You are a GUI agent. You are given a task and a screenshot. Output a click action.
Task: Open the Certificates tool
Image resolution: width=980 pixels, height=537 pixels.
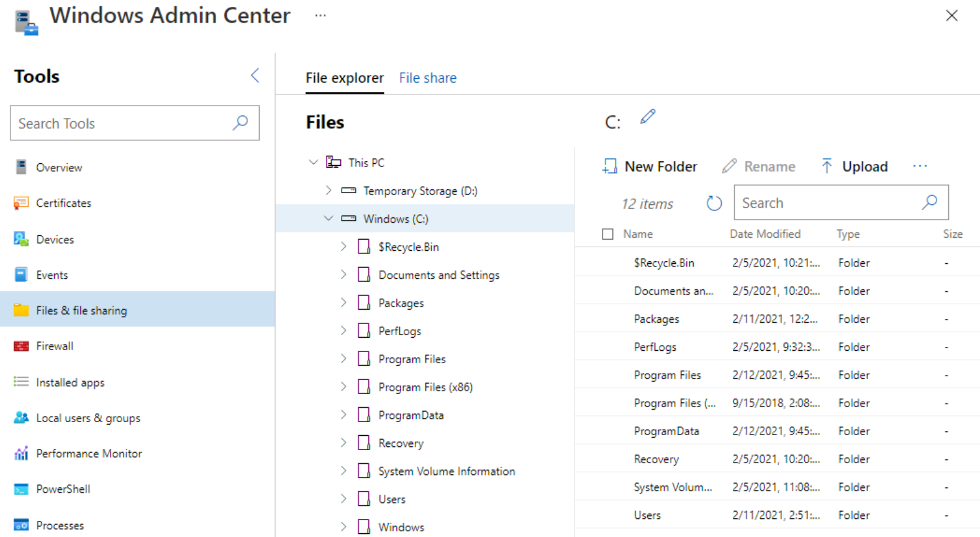(63, 203)
